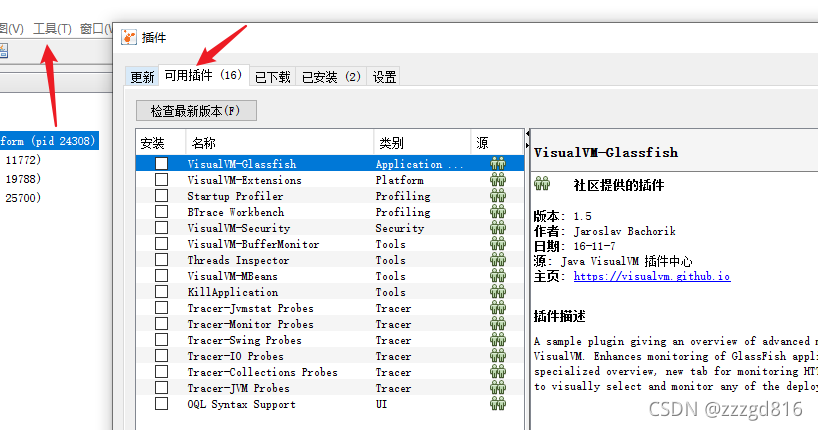818x430 pixels.
Task: Click the community source icon for VisualVM-MBeans
Action: pos(498,276)
